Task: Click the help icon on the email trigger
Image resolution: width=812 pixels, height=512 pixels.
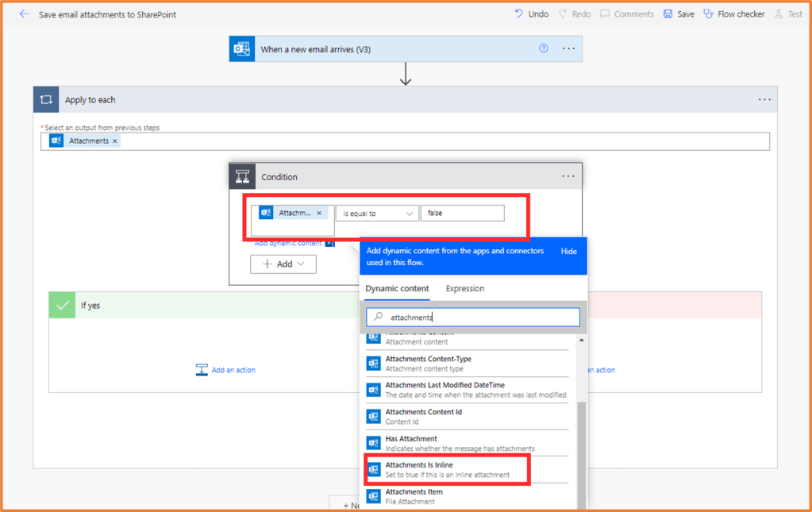Action: tap(543, 48)
